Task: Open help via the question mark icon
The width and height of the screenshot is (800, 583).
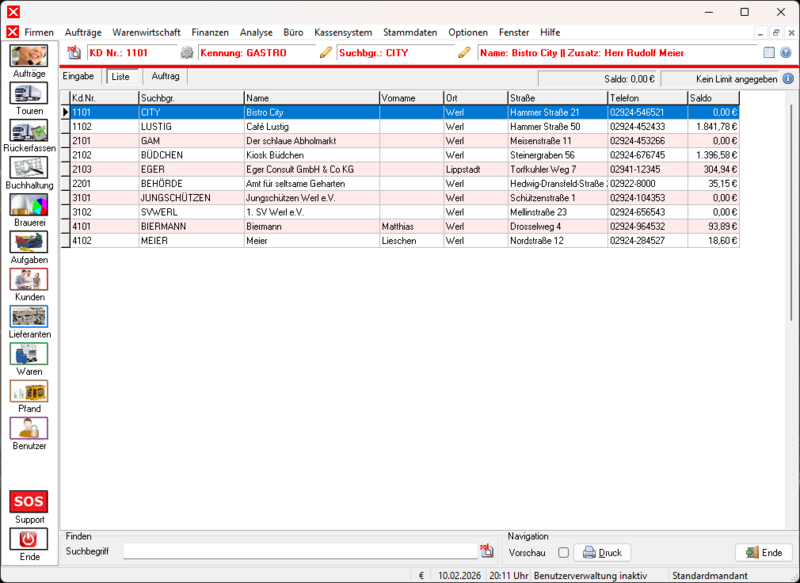Action: (x=786, y=52)
